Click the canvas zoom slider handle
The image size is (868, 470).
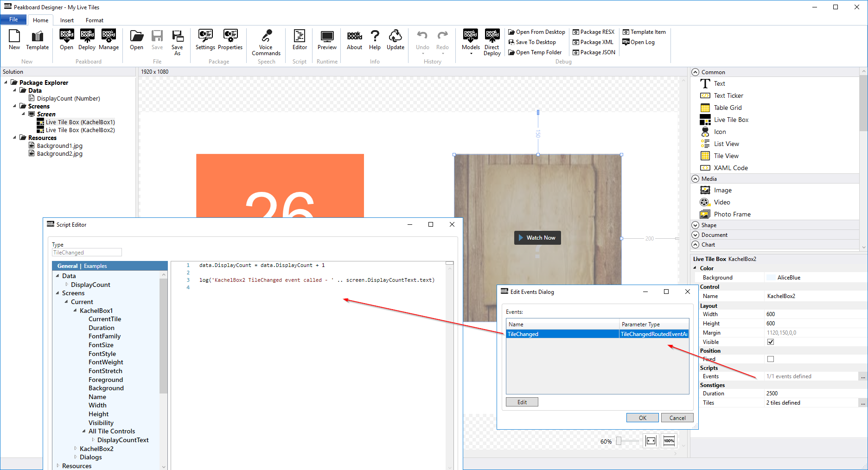[619, 441]
